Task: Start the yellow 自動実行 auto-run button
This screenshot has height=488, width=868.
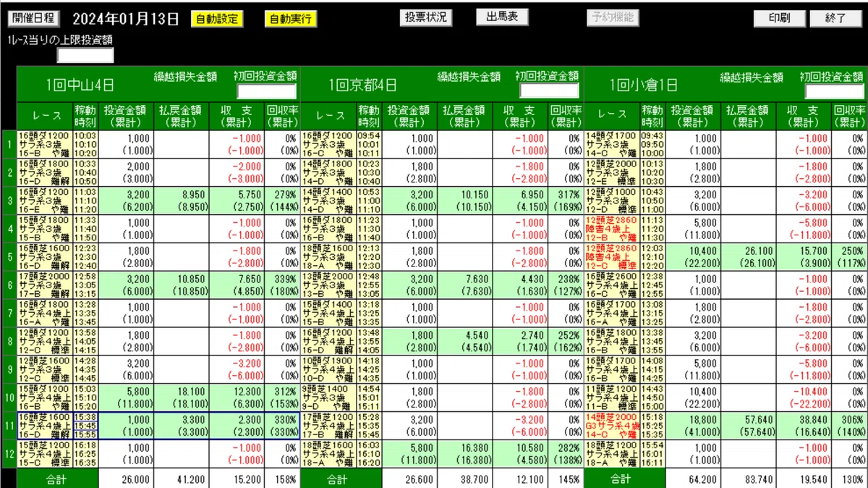Action: click(290, 20)
